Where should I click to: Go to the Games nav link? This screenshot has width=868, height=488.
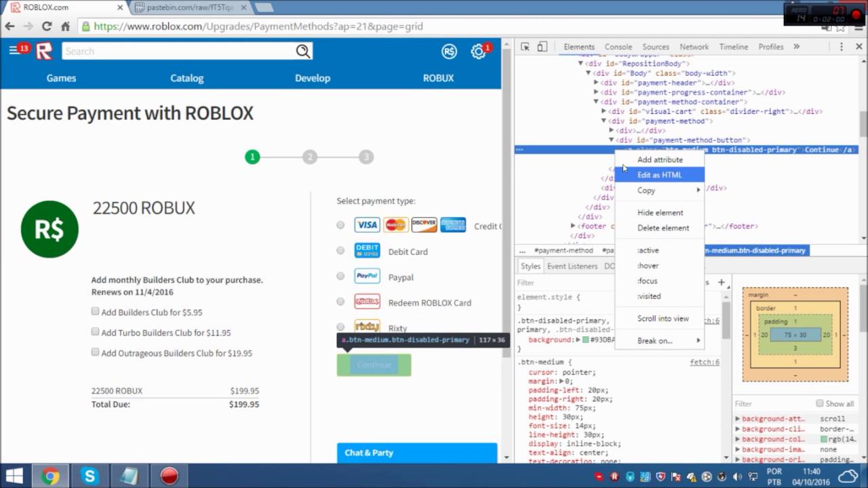click(61, 78)
